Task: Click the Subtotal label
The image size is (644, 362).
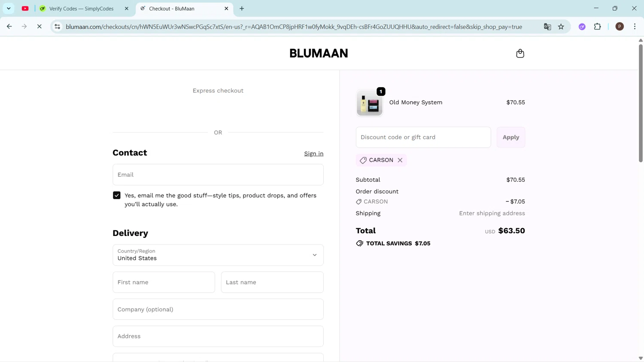Action: (368, 180)
